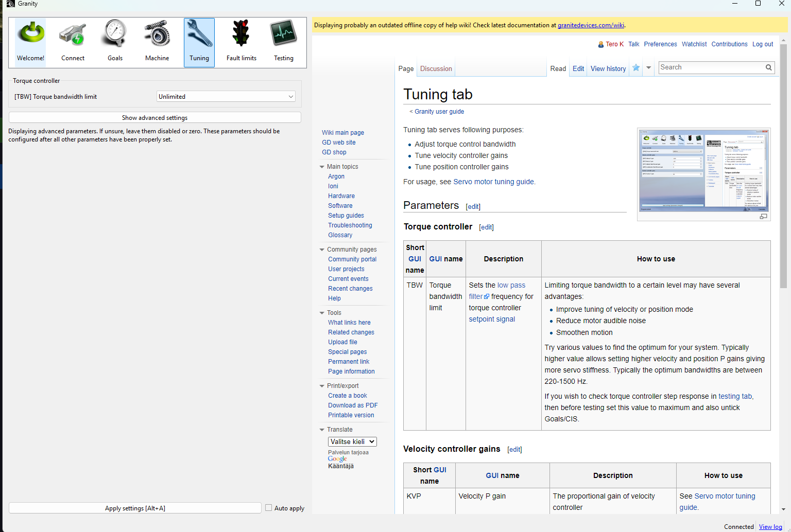Screen dimensions: 791x532
Task: Select the Edit tab
Action: click(x=578, y=68)
